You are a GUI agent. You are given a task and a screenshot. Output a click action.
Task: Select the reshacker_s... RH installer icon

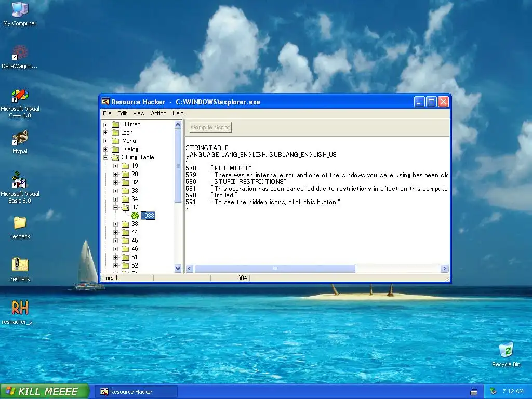(20, 308)
